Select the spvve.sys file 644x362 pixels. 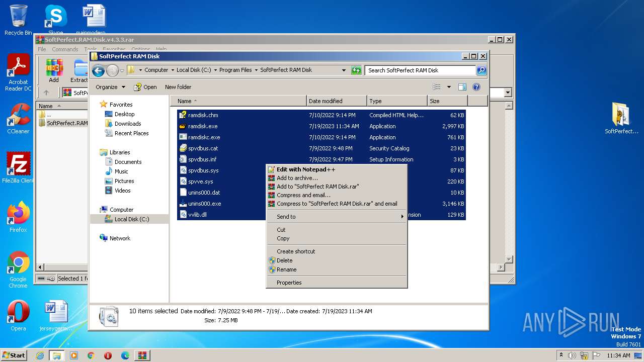point(200,182)
